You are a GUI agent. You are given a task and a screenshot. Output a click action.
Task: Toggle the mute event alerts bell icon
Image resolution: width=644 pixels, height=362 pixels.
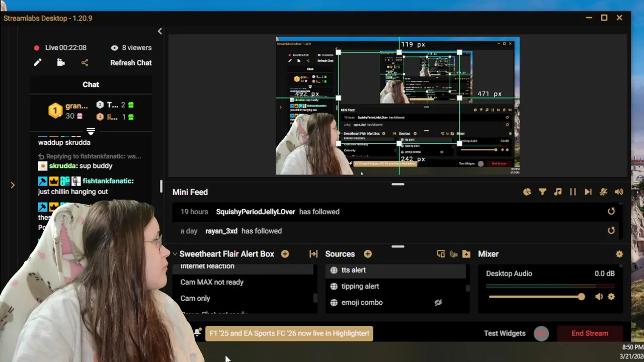pyautogui.click(x=604, y=192)
